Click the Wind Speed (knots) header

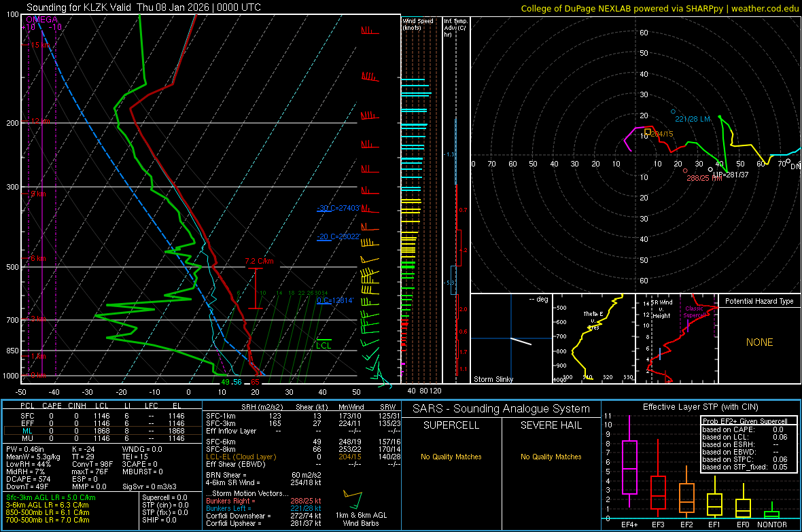[x=418, y=24]
